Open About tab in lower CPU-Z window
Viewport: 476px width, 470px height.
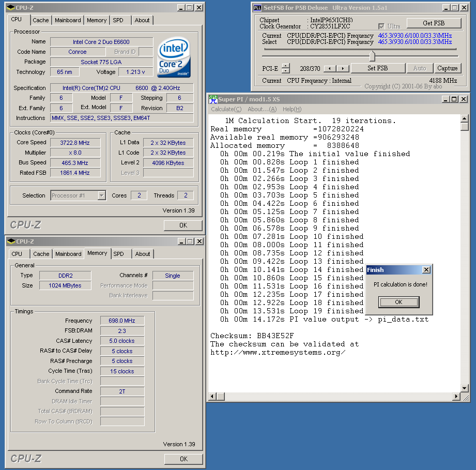pos(143,254)
